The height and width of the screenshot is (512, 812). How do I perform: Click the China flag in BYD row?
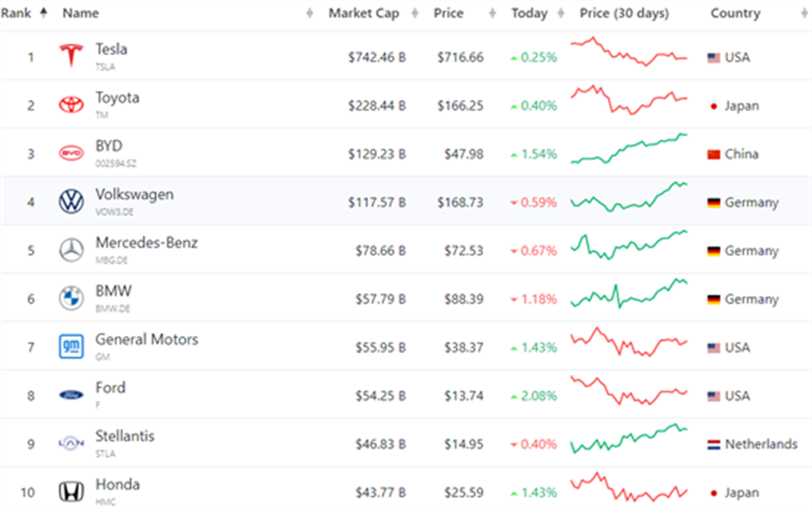pyautogui.click(x=713, y=154)
